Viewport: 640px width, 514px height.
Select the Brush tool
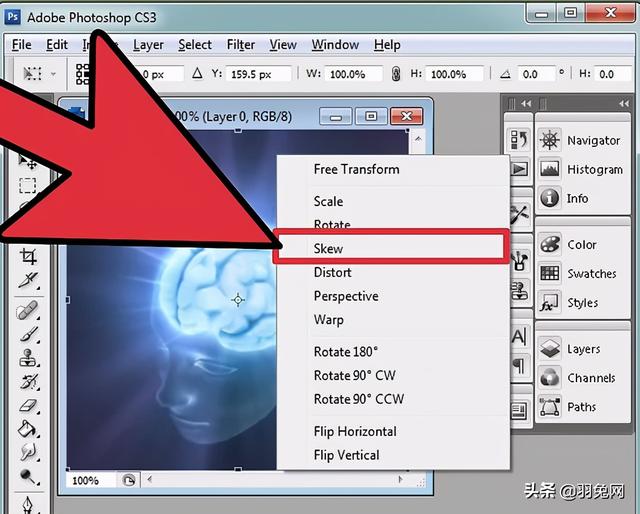point(29,335)
